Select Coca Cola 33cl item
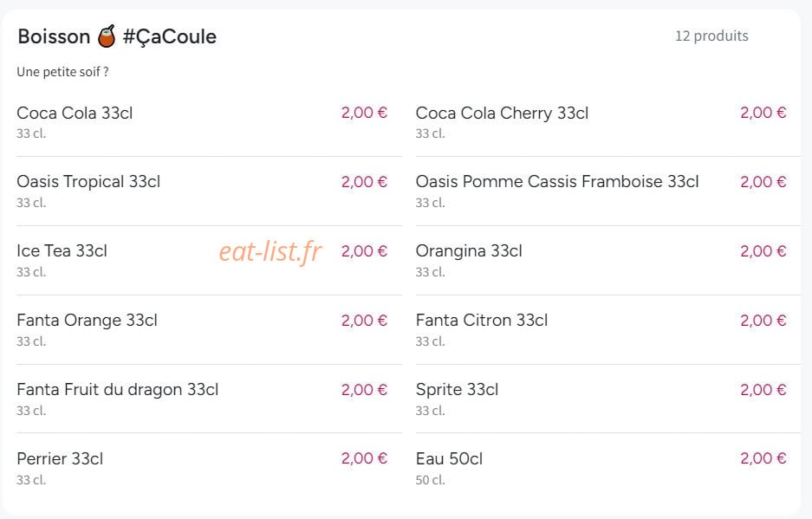This screenshot has width=812, height=519. (209, 121)
